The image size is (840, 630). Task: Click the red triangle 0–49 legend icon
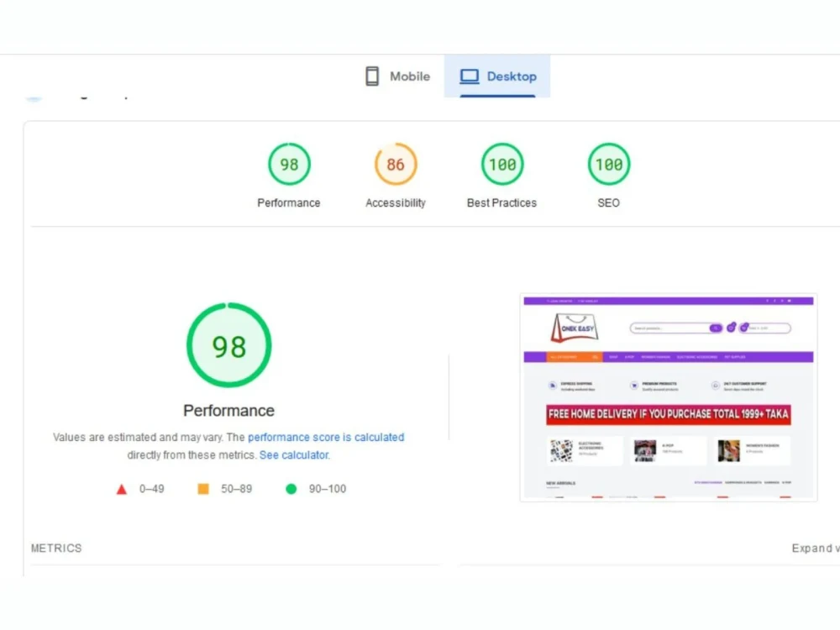pos(122,489)
